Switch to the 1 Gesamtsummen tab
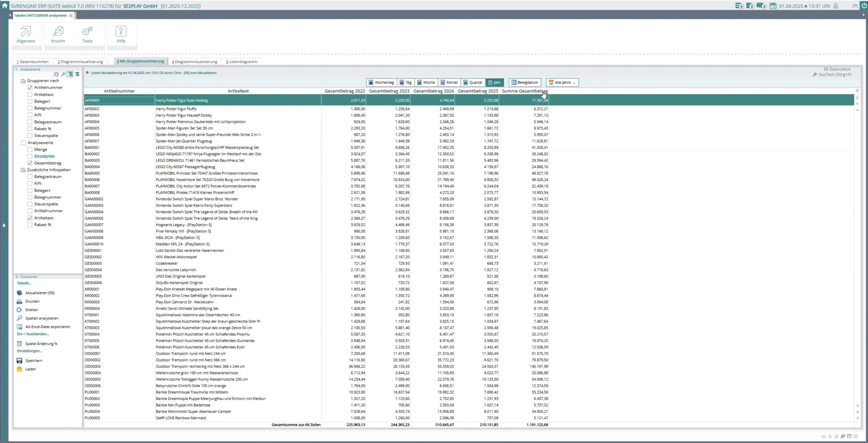 point(33,62)
